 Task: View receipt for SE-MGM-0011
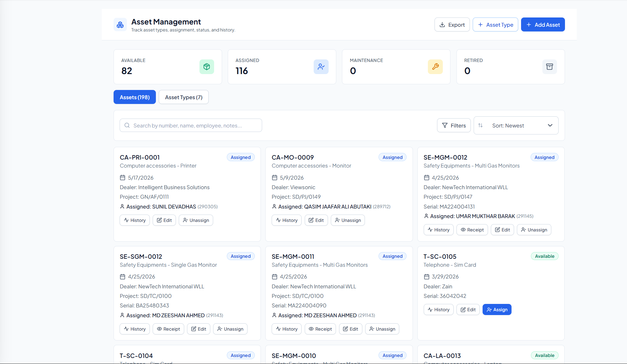coord(320,329)
